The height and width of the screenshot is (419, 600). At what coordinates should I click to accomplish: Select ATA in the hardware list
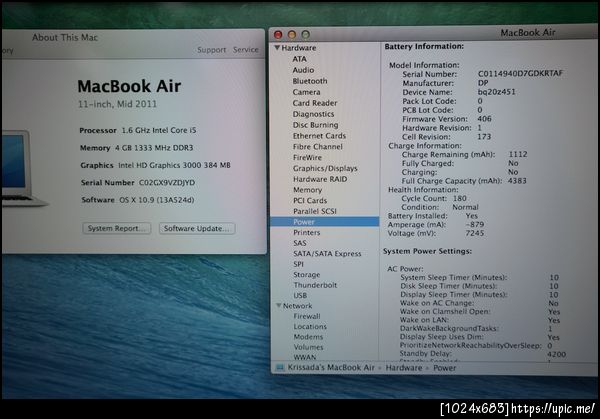click(x=299, y=59)
